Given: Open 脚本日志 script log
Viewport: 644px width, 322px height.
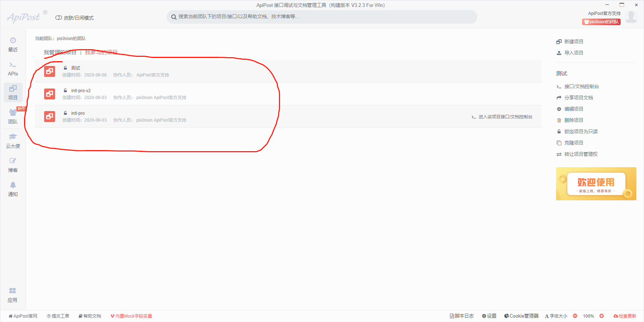Looking at the screenshot, I should (462, 316).
